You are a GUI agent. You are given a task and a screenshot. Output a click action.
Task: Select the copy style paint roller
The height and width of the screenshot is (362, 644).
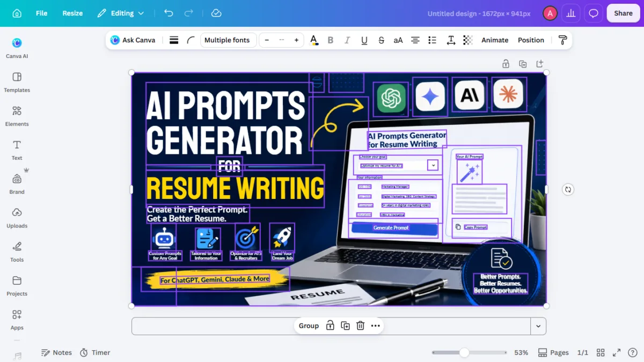[x=562, y=40]
